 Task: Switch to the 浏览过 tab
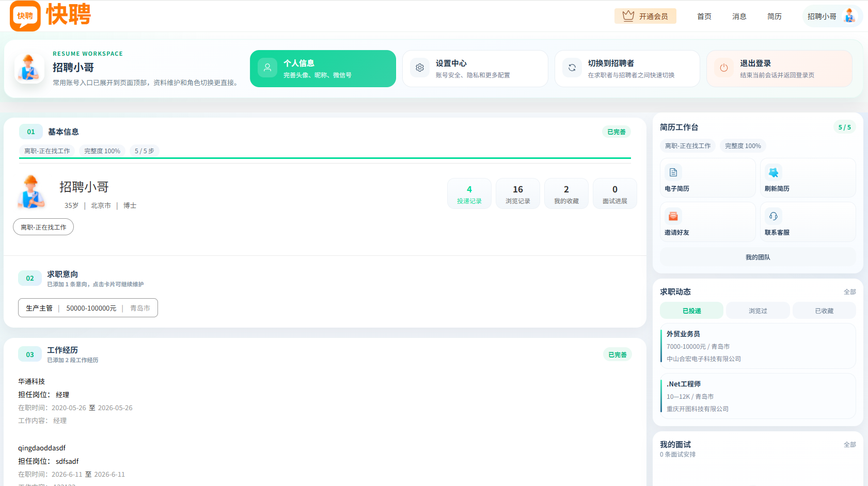[758, 311]
